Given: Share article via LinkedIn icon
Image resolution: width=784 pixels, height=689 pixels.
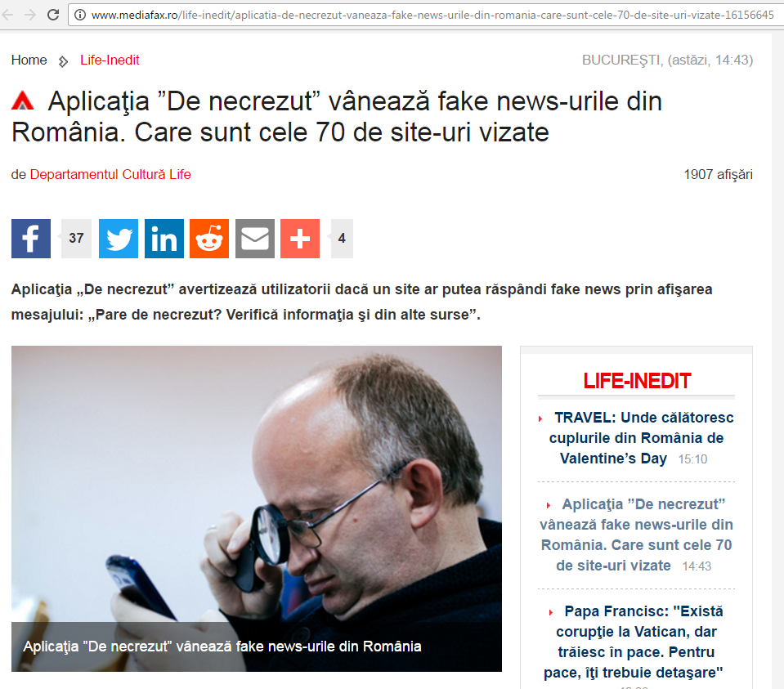Looking at the screenshot, I should (164, 239).
